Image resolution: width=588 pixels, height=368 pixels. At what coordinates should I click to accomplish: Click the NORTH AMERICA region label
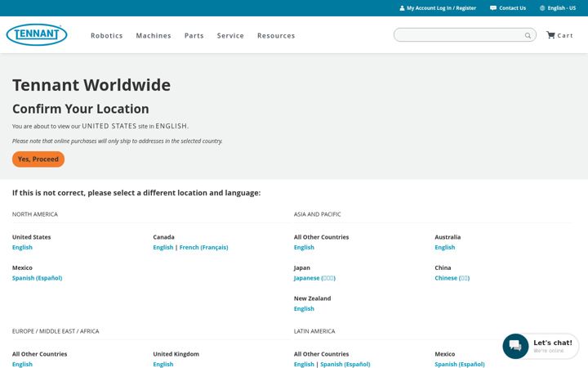[x=35, y=214]
